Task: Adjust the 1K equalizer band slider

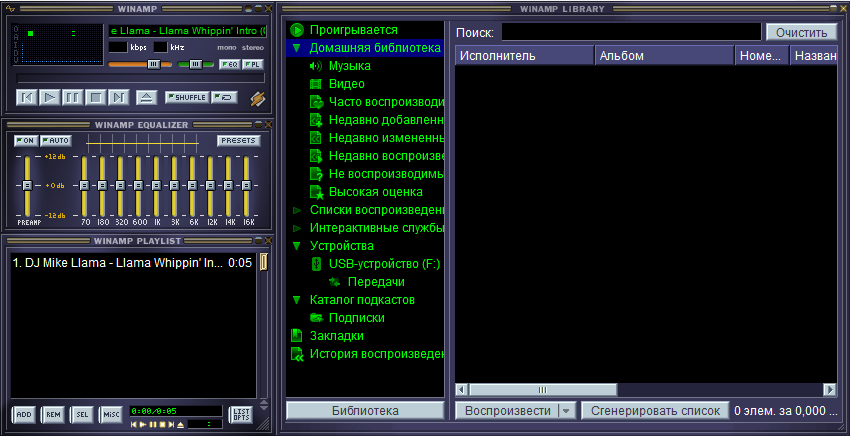Action: 156,185
